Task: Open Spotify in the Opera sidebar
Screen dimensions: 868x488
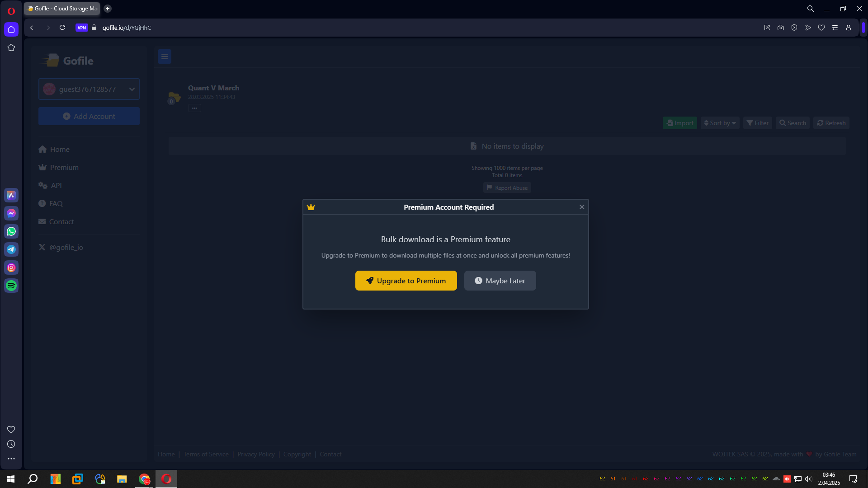Action: click(x=11, y=286)
